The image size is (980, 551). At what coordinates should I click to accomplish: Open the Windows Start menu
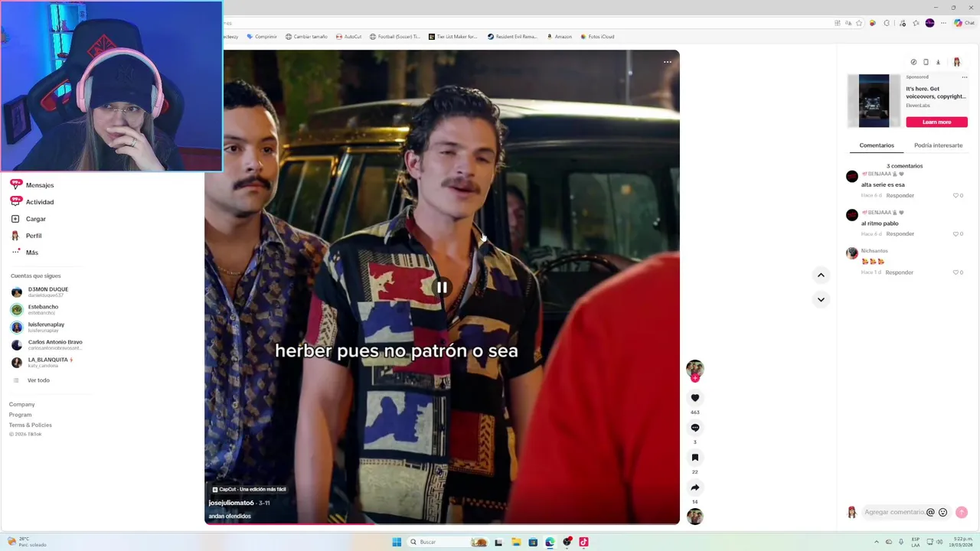pos(397,542)
